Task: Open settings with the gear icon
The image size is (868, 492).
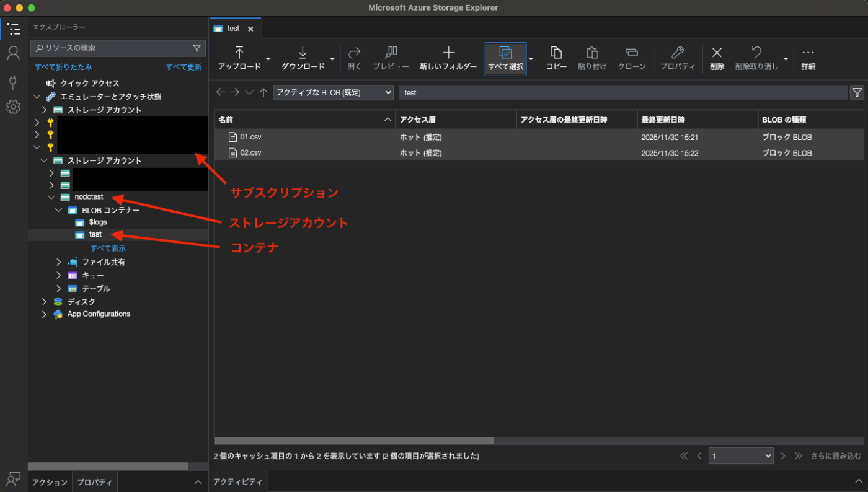Action: pyautogui.click(x=13, y=107)
